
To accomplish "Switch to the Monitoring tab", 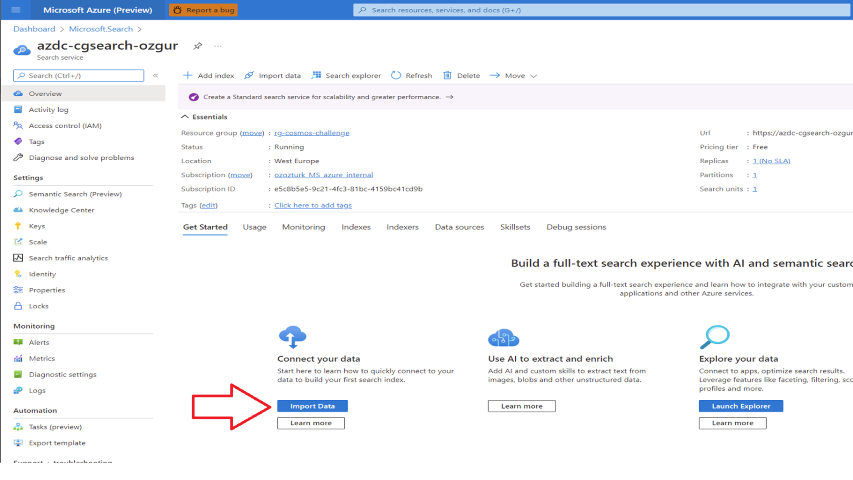I will click(304, 227).
